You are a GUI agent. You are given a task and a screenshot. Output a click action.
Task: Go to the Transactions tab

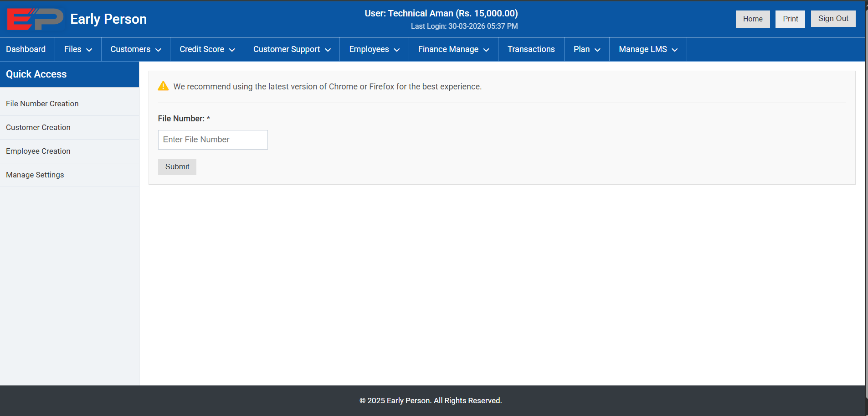coord(531,49)
